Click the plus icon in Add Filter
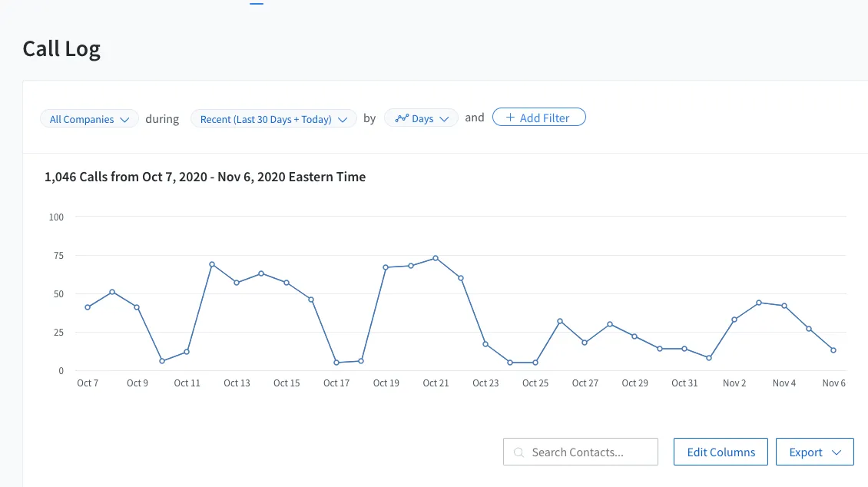The image size is (868, 487). [510, 118]
